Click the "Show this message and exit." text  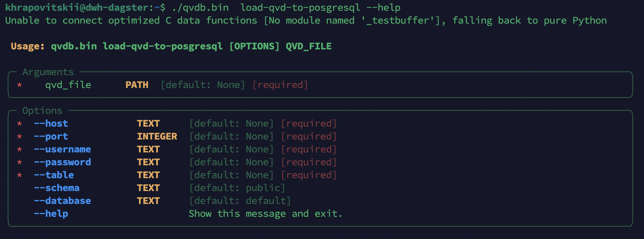[x=265, y=214]
